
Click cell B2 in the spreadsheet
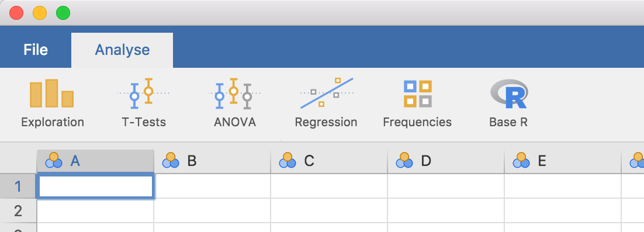(x=212, y=210)
